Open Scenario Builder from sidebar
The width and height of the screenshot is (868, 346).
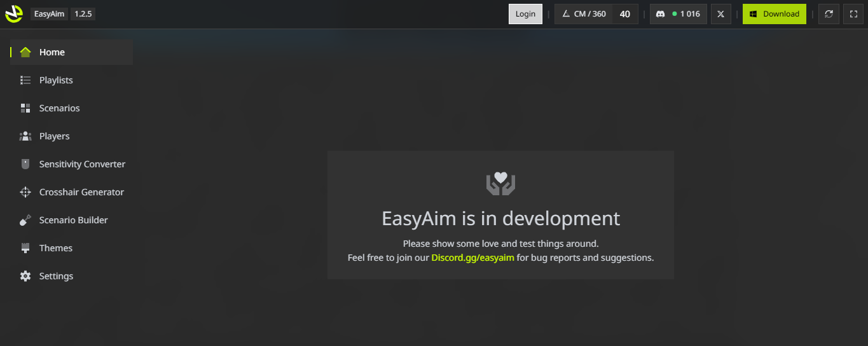(x=71, y=220)
